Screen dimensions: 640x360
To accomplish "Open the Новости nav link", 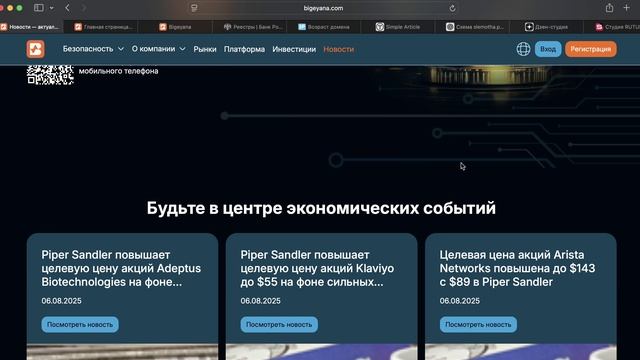I will [x=338, y=49].
